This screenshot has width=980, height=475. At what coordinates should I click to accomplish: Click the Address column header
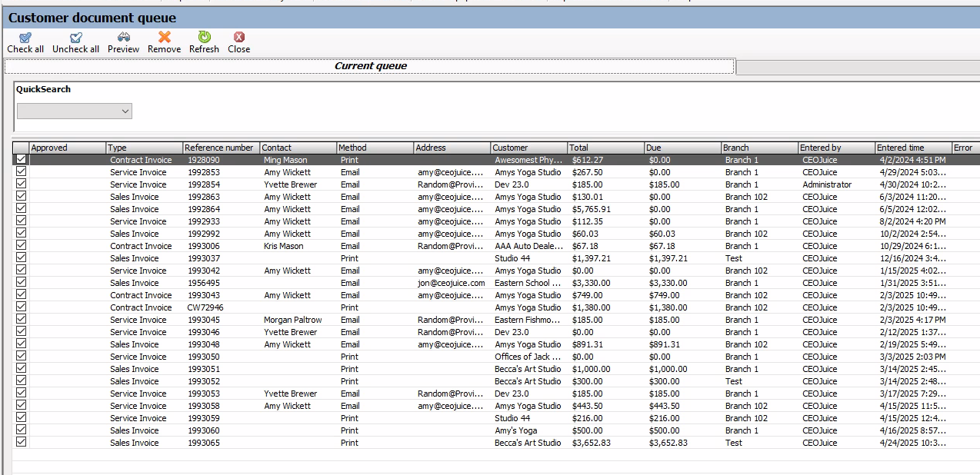tap(452, 148)
